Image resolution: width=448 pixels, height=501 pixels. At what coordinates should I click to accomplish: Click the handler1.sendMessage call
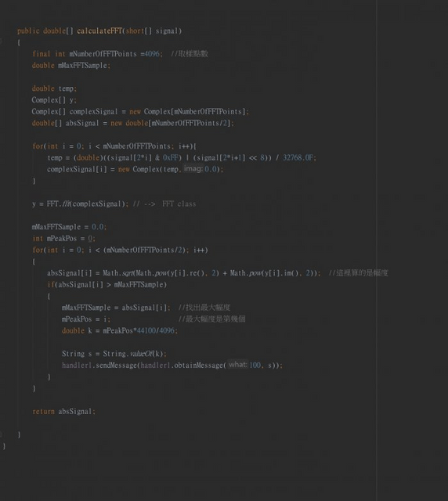[x=172, y=366]
